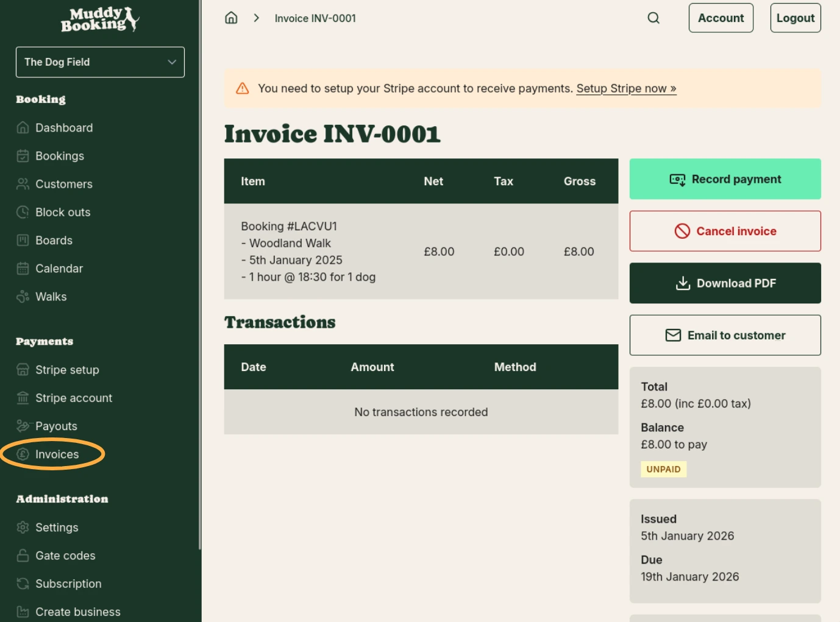Cancel the invoice

(725, 231)
